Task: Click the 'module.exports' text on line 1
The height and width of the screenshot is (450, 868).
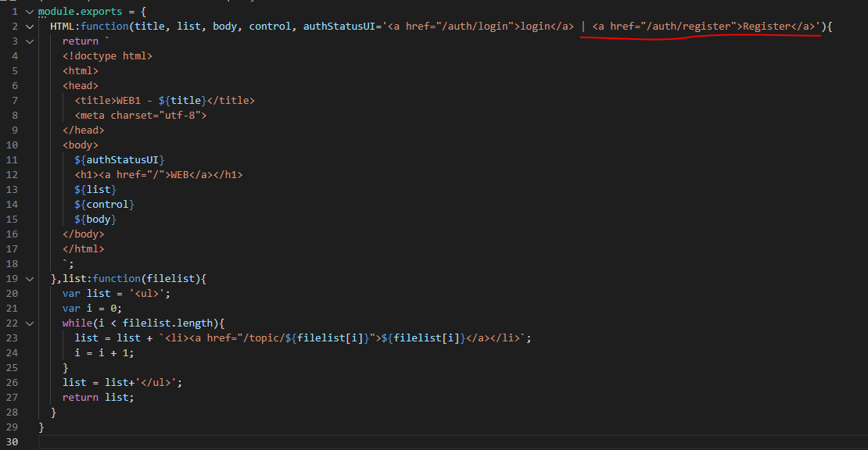Action: [x=81, y=12]
